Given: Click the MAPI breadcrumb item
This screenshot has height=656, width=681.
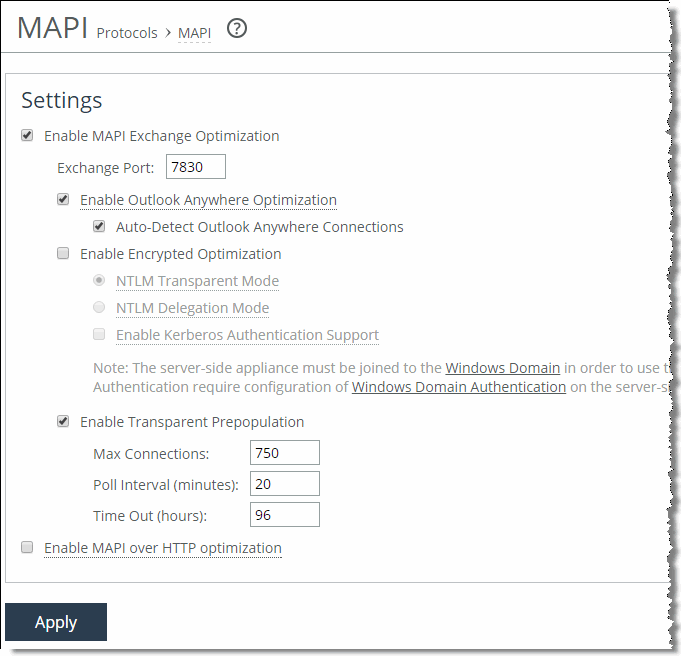Looking at the screenshot, I should [x=195, y=33].
